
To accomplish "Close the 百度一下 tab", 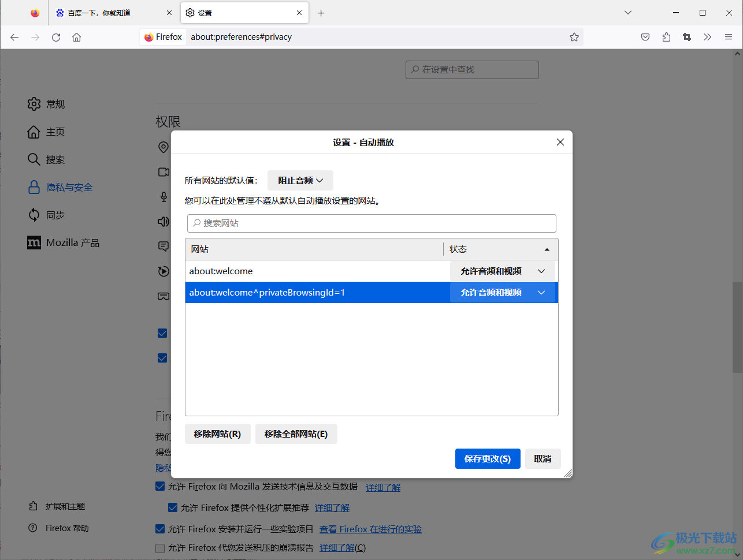I will pyautogui.click(x=169, y=13).
